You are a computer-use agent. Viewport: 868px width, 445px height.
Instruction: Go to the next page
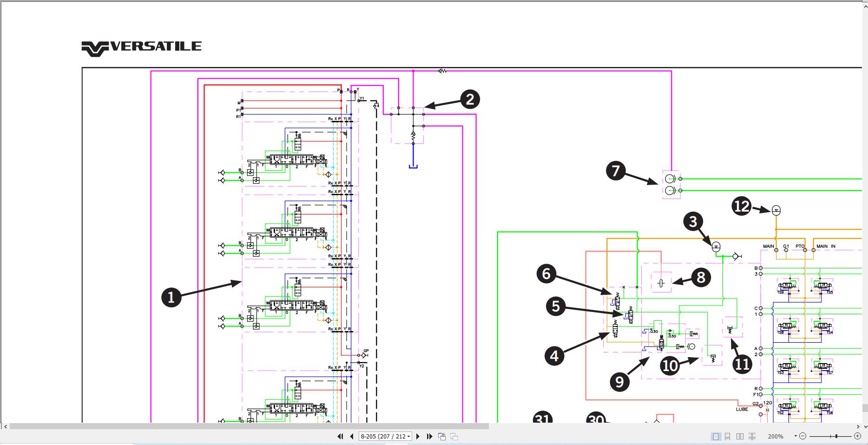(418, 436)
